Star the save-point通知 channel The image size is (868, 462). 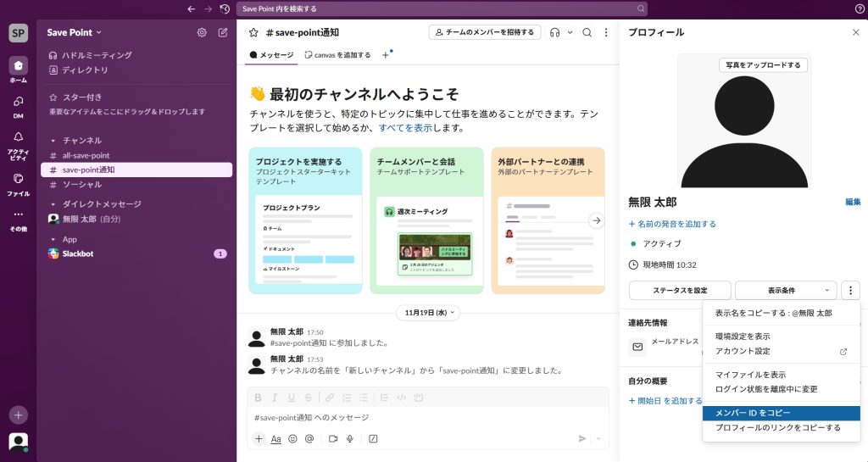tap(253, 33)
